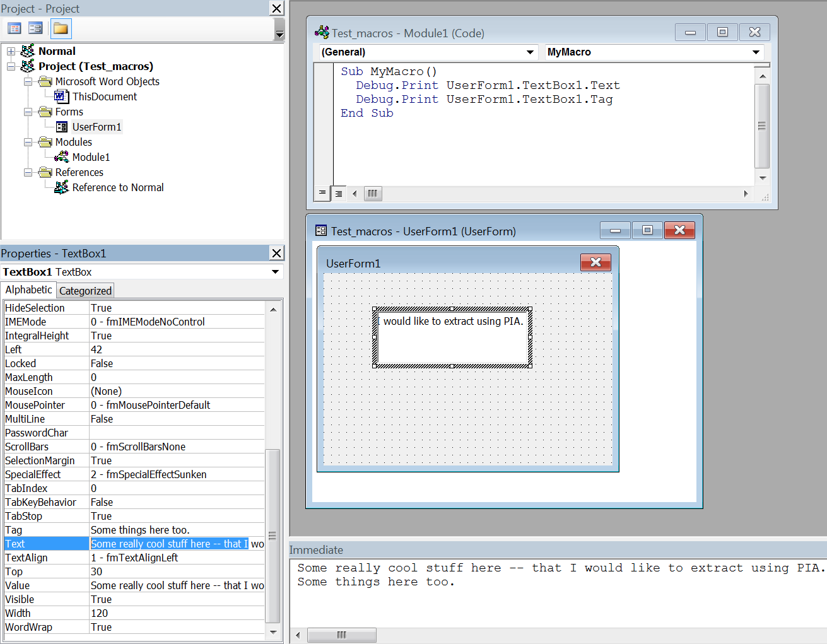Select the ThisDocument document icon
The width and height of the screenshot is (827, 644).
point(61,97)
